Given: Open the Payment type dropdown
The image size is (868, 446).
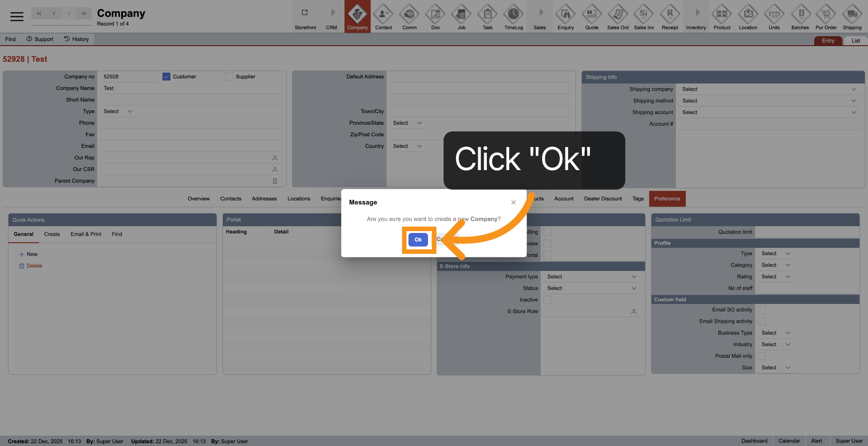Looking at the screenshot, I should (591, 277).
